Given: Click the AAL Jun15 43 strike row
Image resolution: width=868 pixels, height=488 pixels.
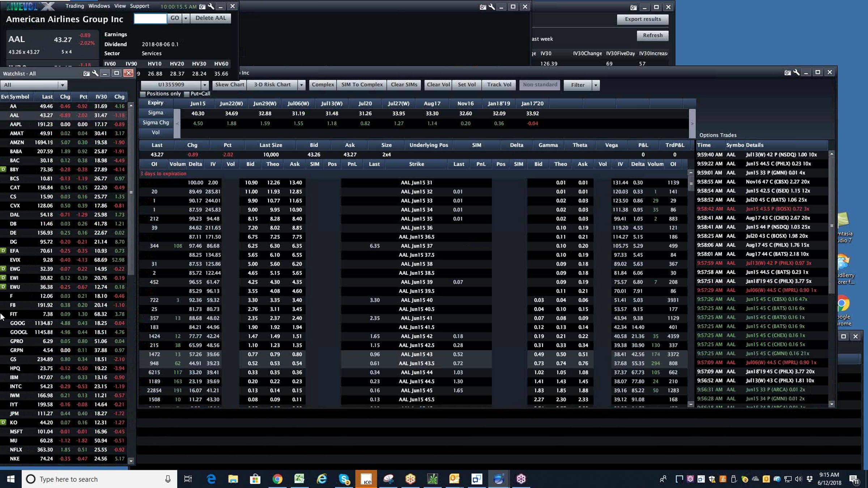Looking at the screenshot, I should click(413, 354).
